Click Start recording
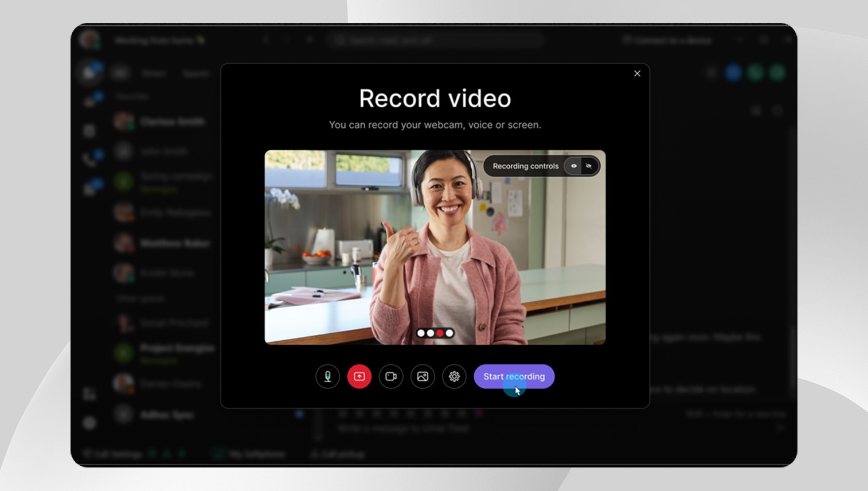The width and height of the screenshot is (868, 491). (x=514, y=376)
